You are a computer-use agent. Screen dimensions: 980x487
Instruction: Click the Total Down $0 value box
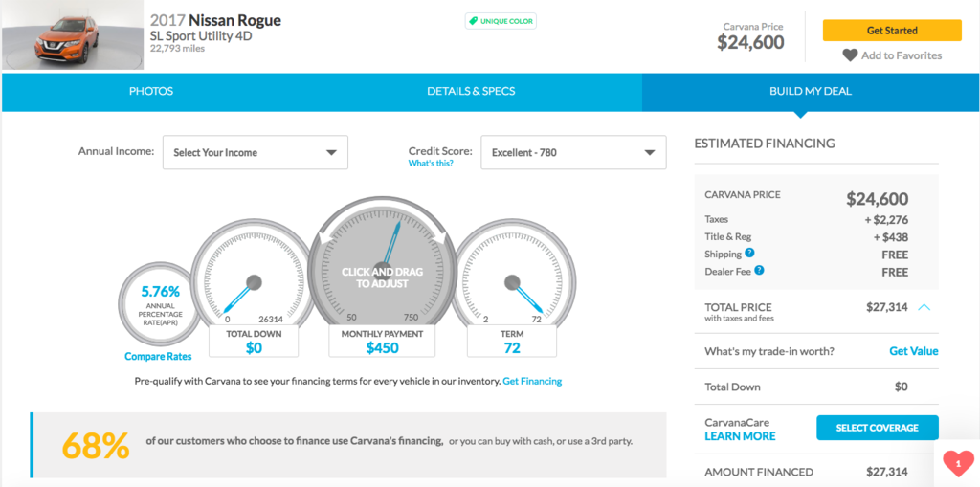[254, 342]
